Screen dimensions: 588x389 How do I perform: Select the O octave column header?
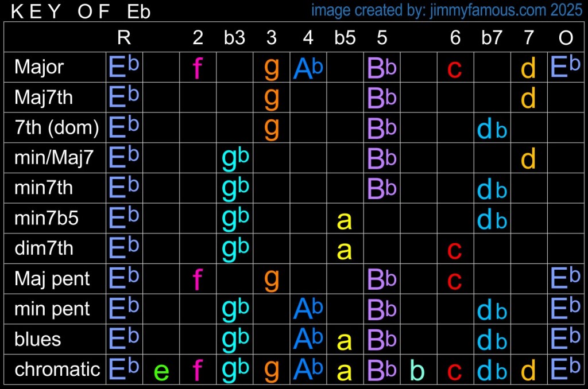pyautogui.click(x=566, y=38)
